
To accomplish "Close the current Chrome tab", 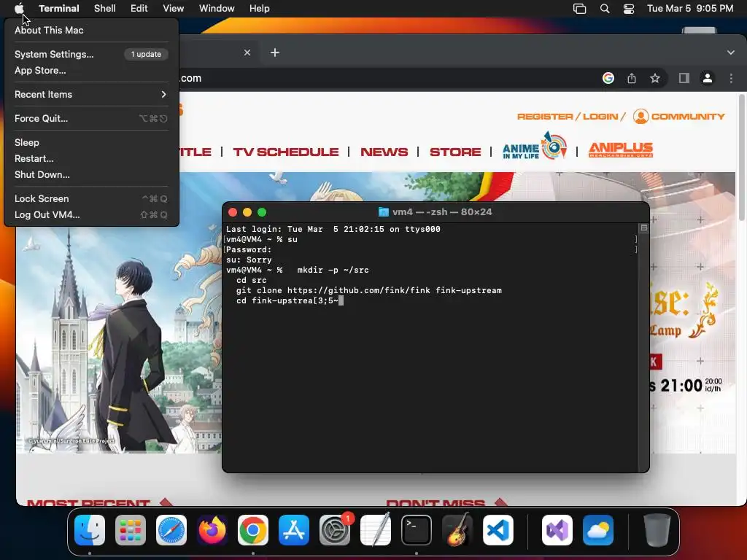I will coord(247,52).
